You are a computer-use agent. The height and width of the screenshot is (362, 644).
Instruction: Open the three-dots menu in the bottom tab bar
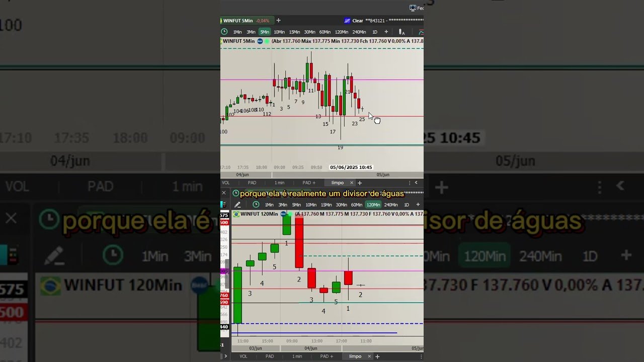[422, 356]
